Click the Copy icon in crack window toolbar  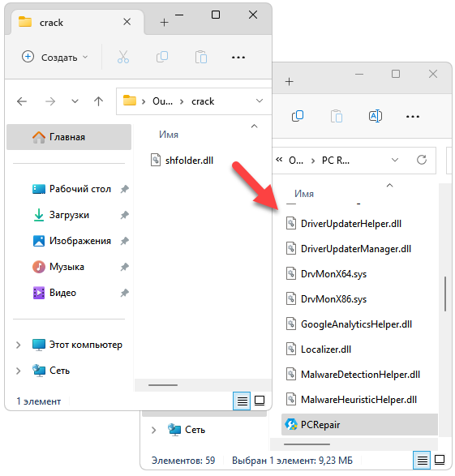(x=162, y=57)
